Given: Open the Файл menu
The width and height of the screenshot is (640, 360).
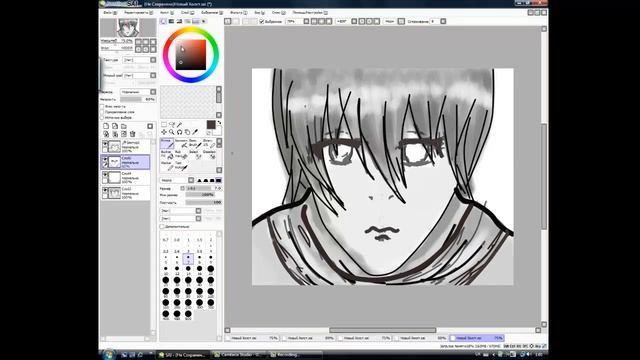Looking at the screenshot, I should 110,13.
